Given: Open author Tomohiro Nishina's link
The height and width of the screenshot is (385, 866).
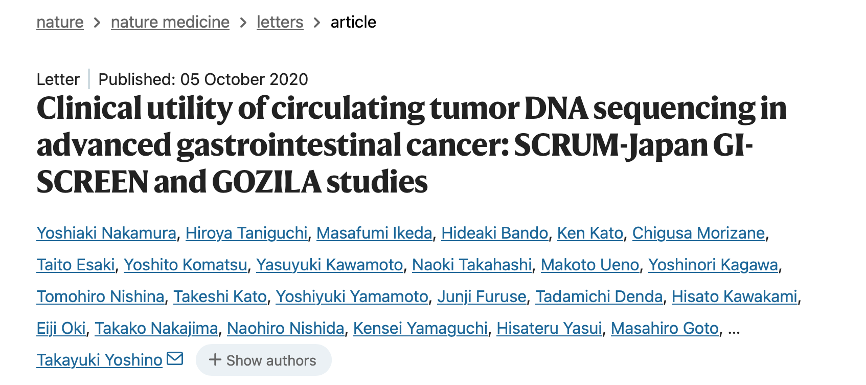Looking at the screenshot, I should [x=100, y=297].
